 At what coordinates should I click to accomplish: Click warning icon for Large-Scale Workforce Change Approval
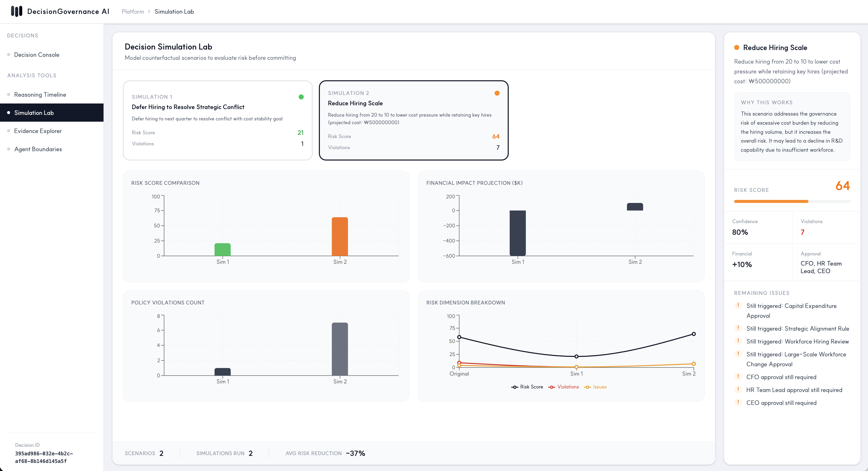[738, 354]
